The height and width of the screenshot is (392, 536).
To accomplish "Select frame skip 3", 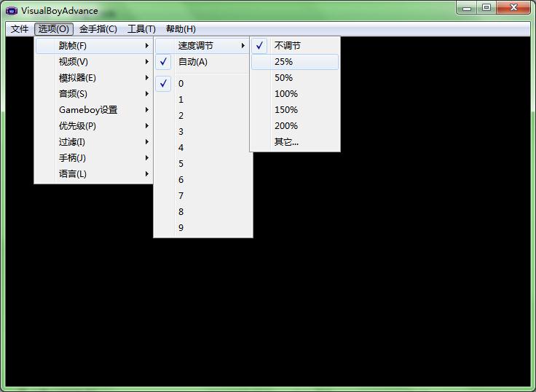I will tap(203, 132).
